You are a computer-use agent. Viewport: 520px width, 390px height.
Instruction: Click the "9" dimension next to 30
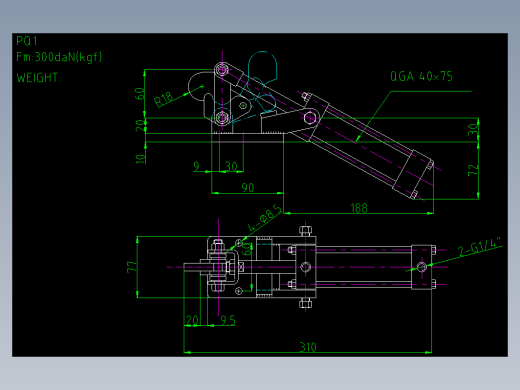[197, 166]
